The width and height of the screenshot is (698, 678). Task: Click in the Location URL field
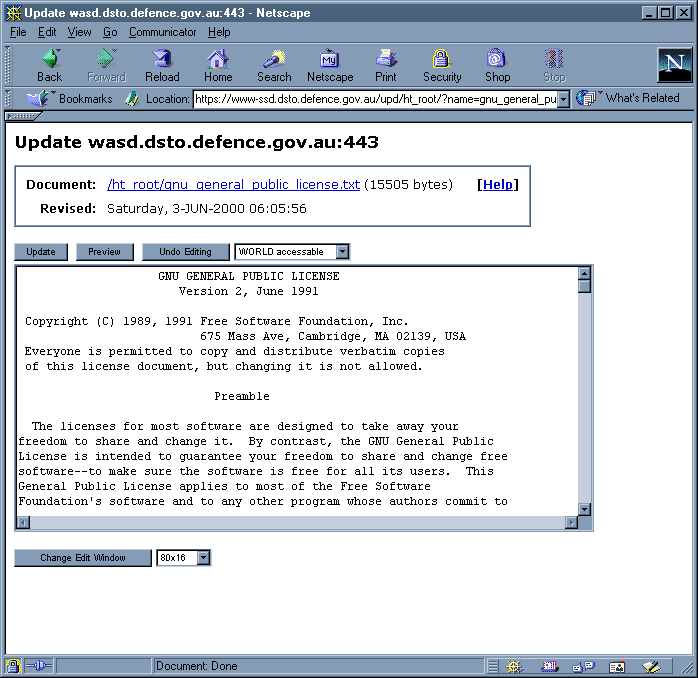(376, 99)
